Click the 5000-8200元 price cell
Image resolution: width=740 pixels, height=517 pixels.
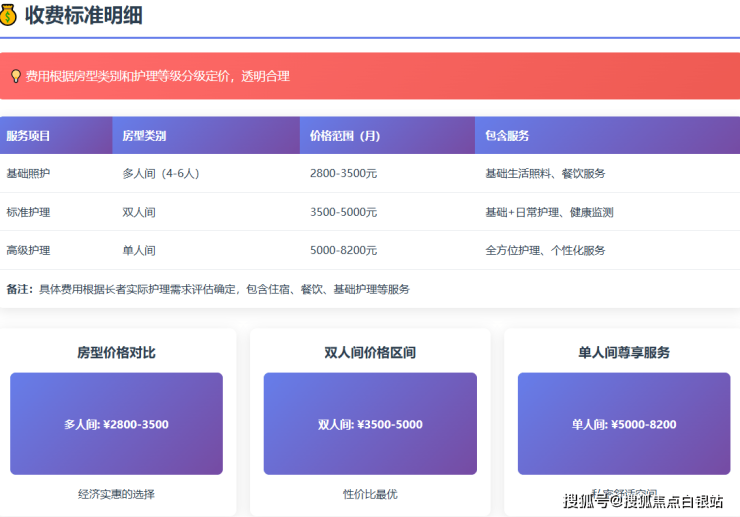pyautogui.click(x=343, y=250)
